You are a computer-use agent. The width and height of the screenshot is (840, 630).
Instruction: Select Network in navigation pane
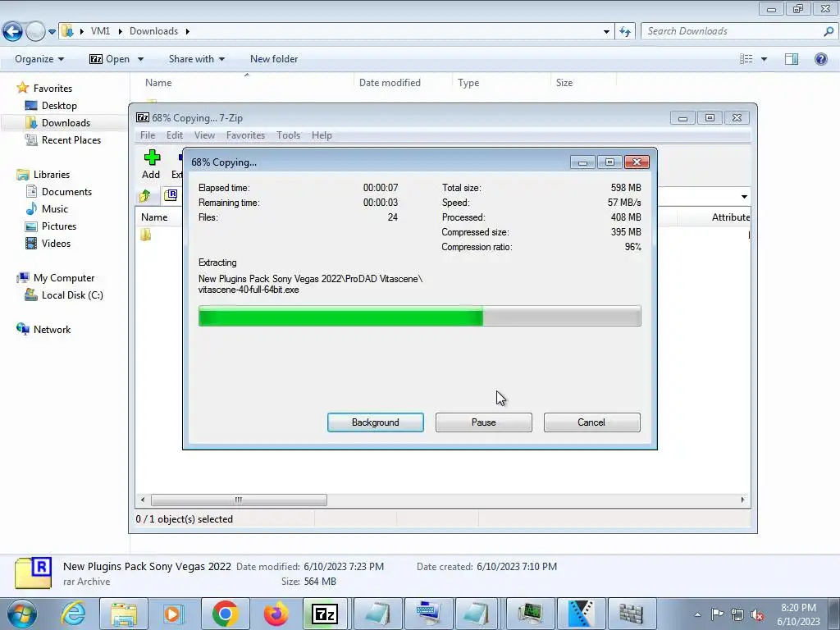coord(52,330)
